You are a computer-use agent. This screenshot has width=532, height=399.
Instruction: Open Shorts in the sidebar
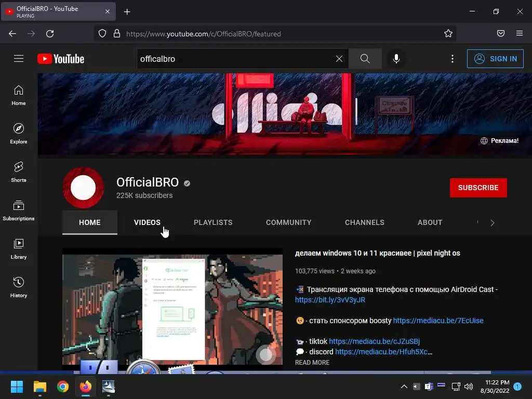(x=19, y=172)
